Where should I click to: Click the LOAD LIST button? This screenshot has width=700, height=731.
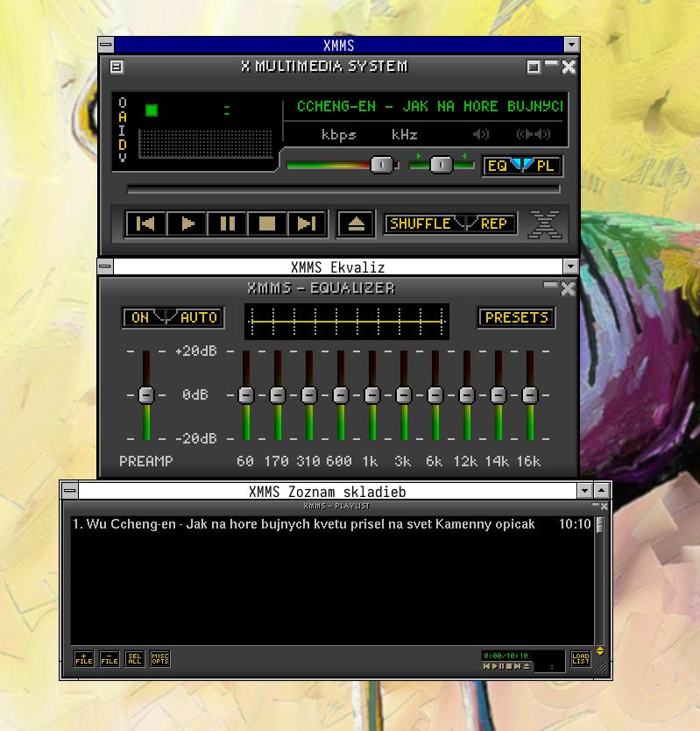tap(580, 659)
